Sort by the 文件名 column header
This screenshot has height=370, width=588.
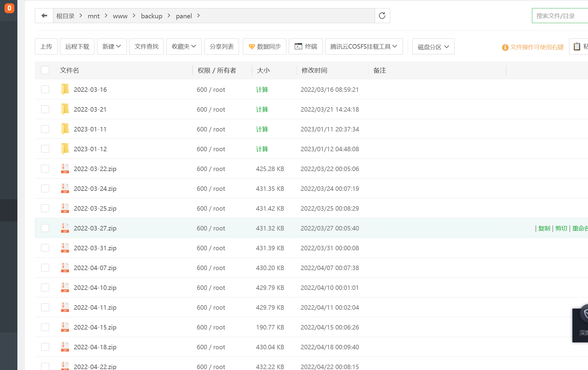coord(69,70)
